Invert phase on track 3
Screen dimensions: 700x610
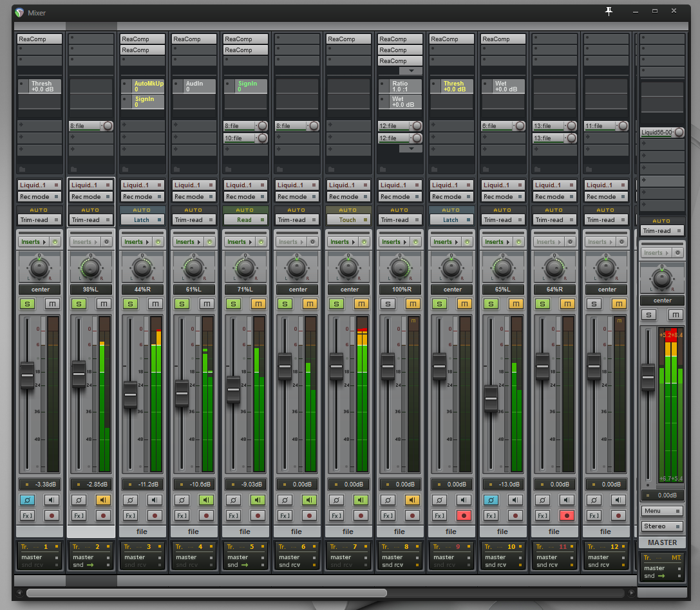point(130,500)
